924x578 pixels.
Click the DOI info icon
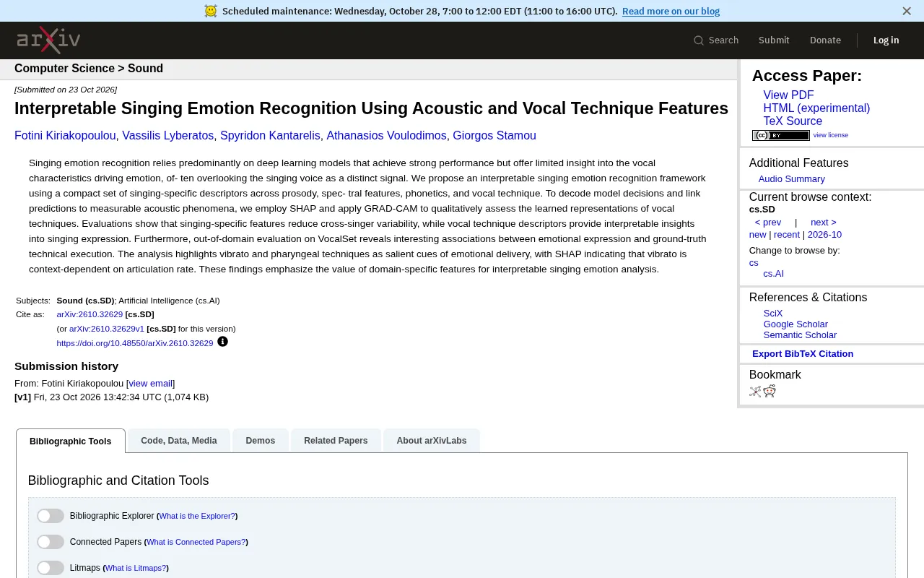[222, 342]
